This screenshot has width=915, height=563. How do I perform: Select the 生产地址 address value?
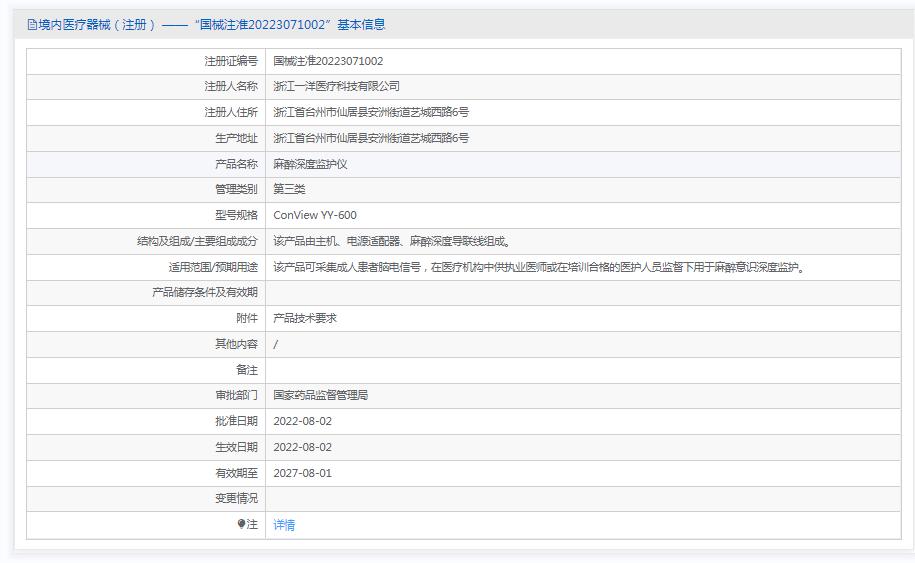point(371,138)
